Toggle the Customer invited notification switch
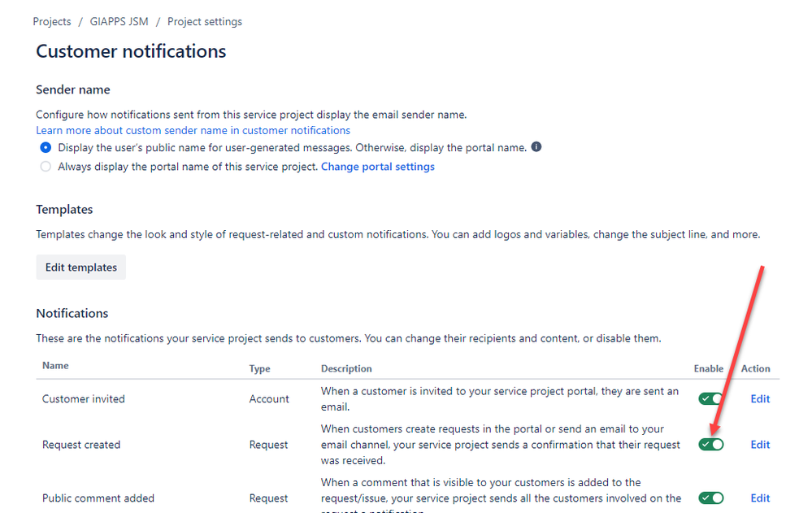The height and width of the screenshot is (513, 812). (711, 399)
